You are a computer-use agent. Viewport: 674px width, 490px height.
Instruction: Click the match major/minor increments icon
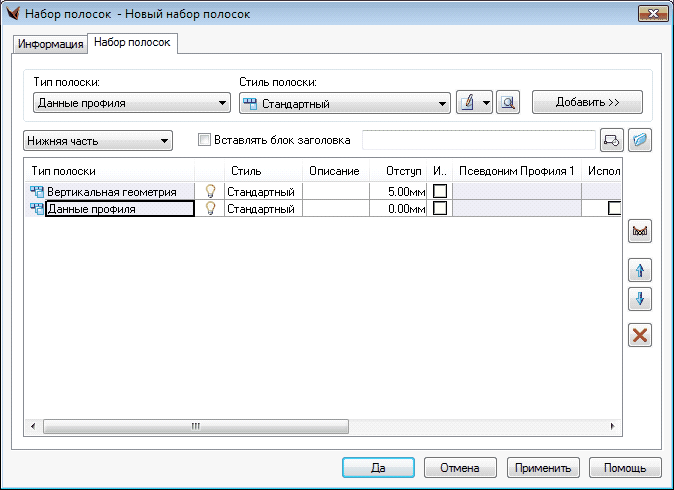640,232
